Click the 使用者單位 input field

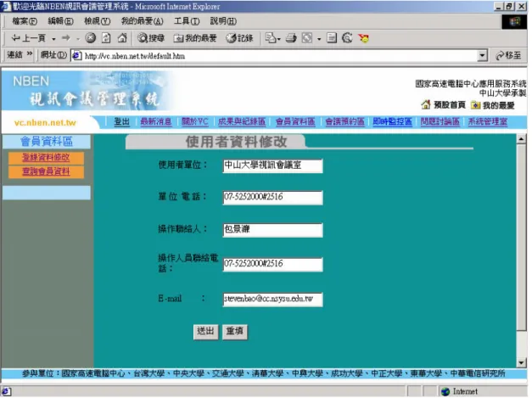[x=272, y=165]
